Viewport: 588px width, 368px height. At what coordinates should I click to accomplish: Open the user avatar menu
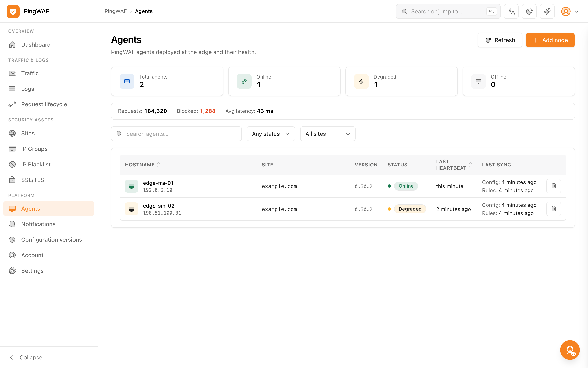click(570, 11)
